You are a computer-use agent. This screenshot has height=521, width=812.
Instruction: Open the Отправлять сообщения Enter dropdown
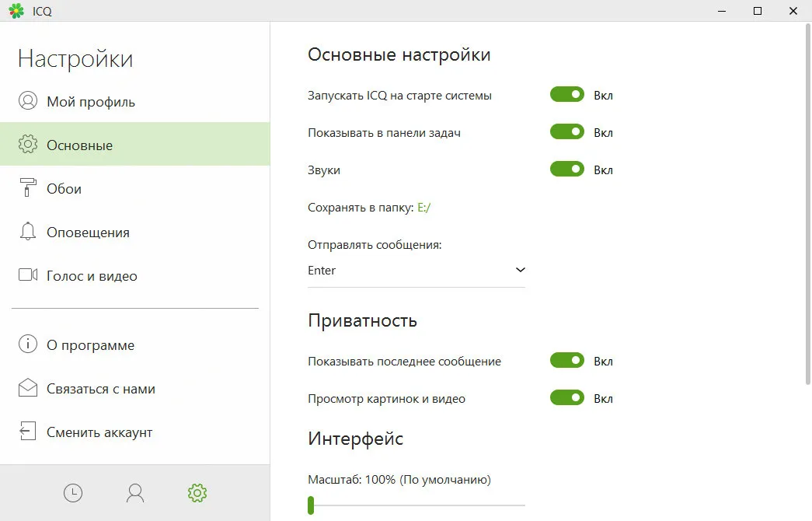point(416,270)
